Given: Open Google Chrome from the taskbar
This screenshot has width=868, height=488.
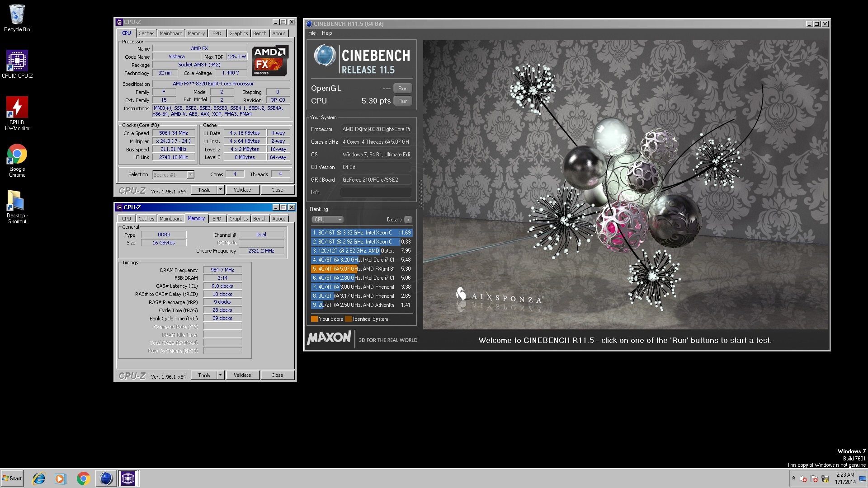Looking at the screenshot, I should (x=83, y=479).
